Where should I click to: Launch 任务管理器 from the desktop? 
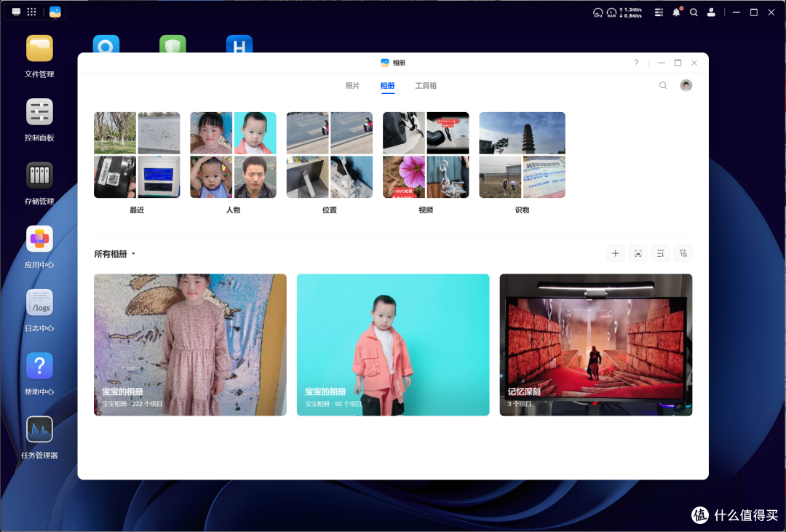pos(39,429)
